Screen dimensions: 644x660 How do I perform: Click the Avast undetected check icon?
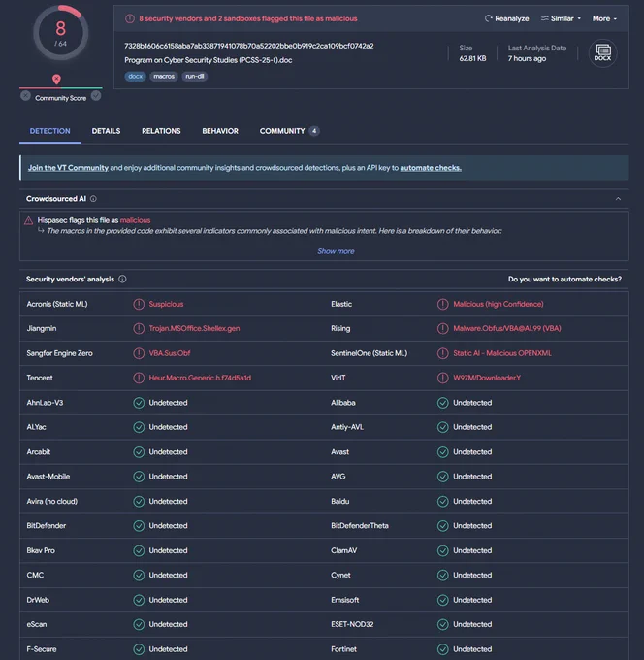[x=443, y=452]
